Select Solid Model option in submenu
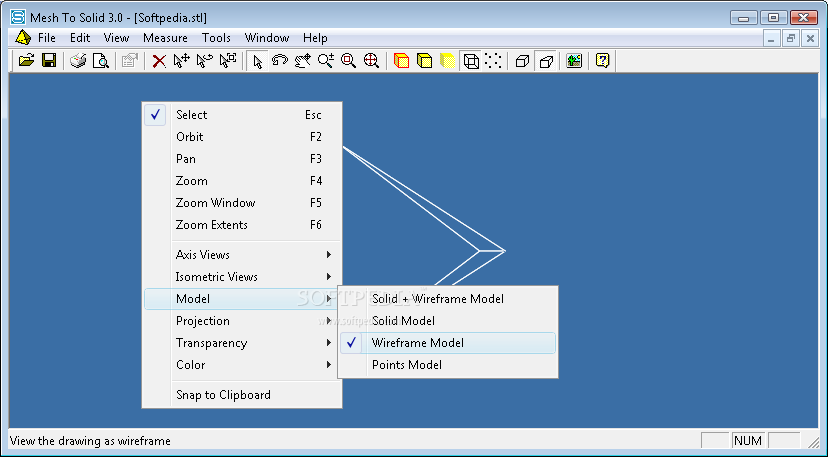Screen dimensions: 828x457 (448, 321)
